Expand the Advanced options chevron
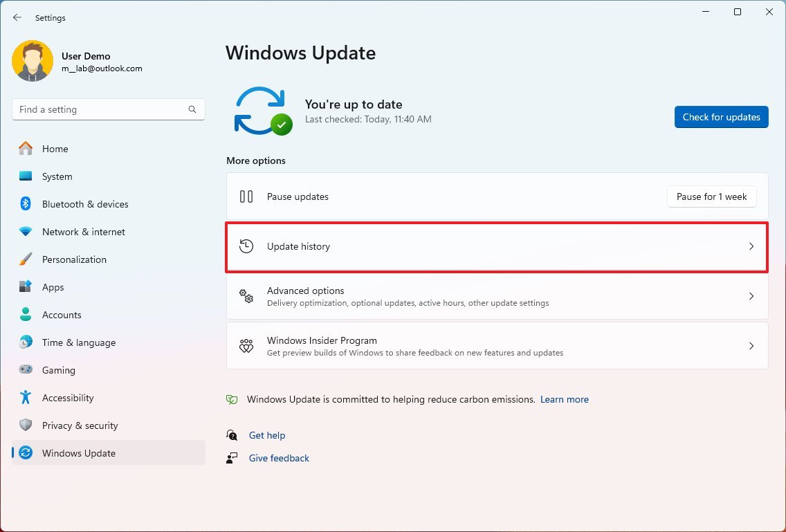786x532 pixels. point(751,296)
